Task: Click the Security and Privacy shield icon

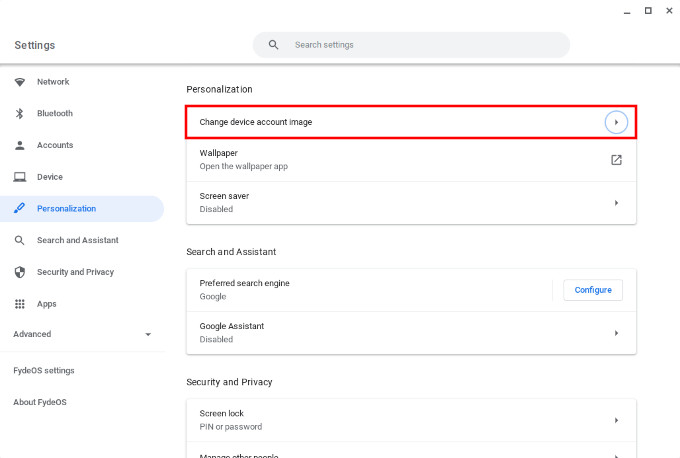Action: (x=20, y=272)
